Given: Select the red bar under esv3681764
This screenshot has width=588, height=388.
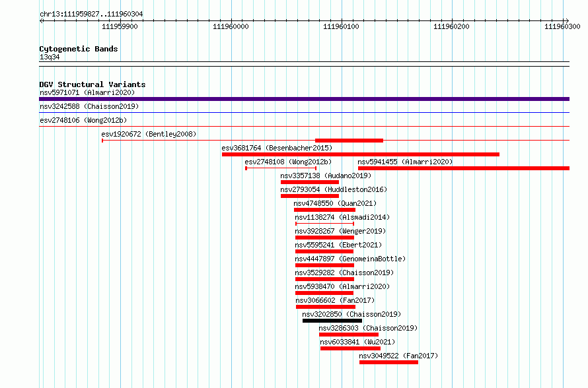Looking at the screenshot, I should pos(360,154).
